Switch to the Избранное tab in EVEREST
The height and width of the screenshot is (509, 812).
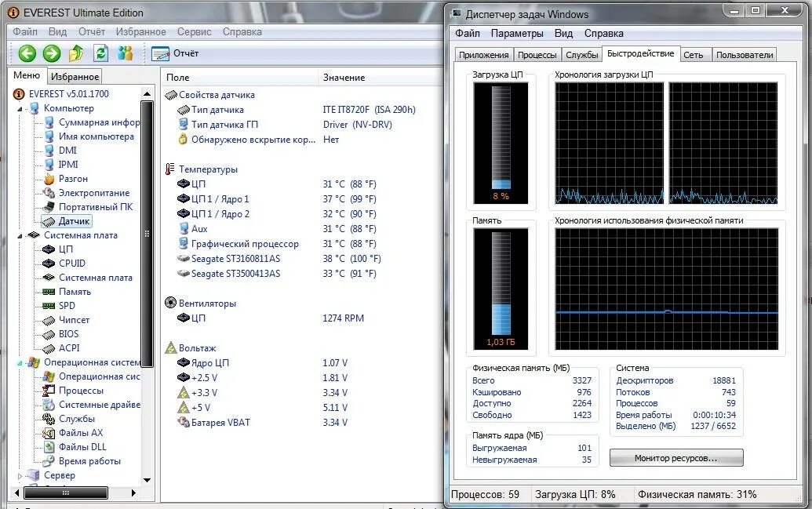pos(75,77)
